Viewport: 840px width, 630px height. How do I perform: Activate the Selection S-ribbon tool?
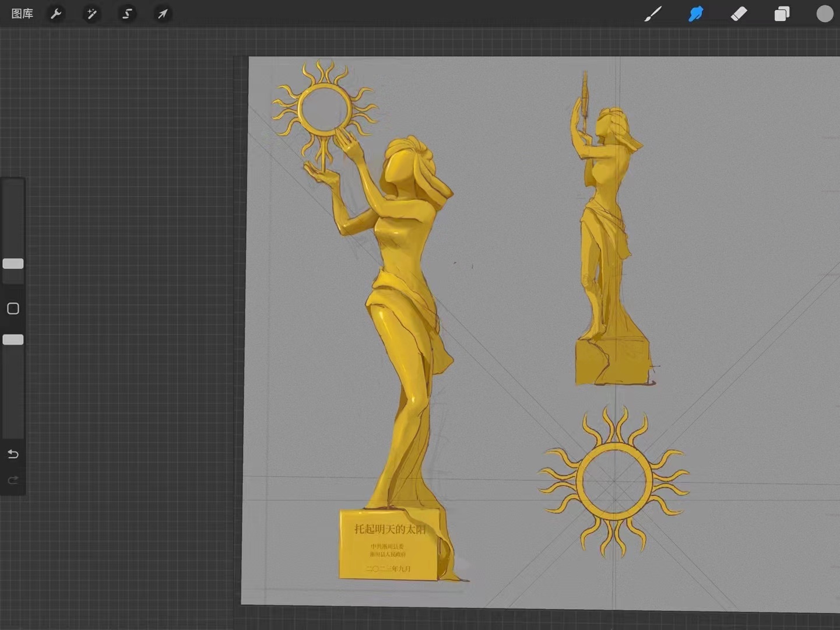click(127, 13)
